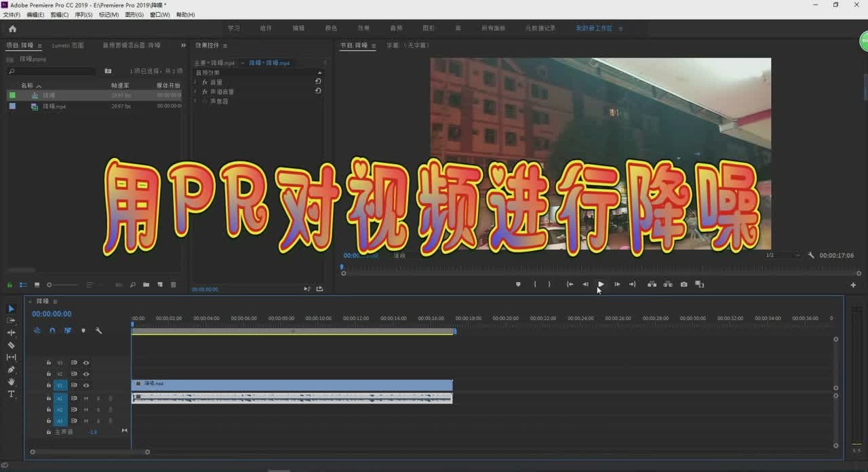Screen dimensions: 868x472
Task: Open the 文件(F) menu
Action: 12,14
